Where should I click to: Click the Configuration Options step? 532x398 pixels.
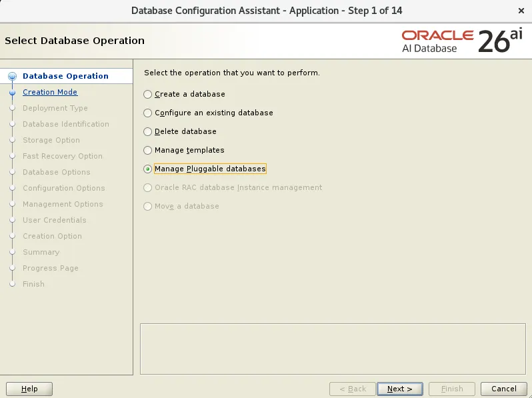(x=64, y=187)
